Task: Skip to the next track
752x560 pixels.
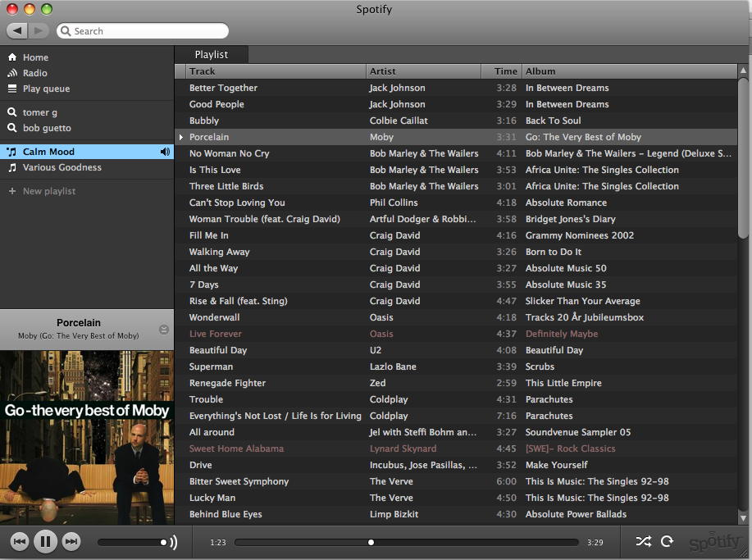Action: (x=71, y=542)
